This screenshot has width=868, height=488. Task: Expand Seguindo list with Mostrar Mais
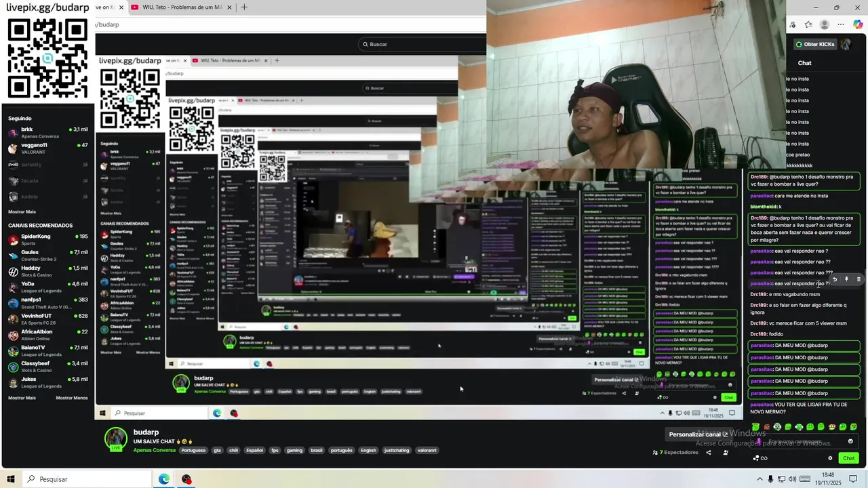point(22,211)
